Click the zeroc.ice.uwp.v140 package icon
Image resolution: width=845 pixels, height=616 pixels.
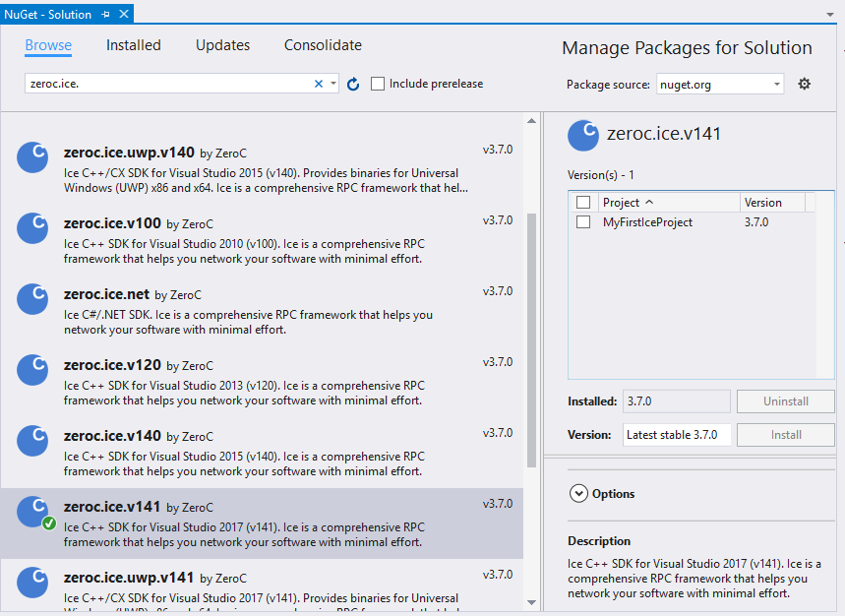(32, 157)
